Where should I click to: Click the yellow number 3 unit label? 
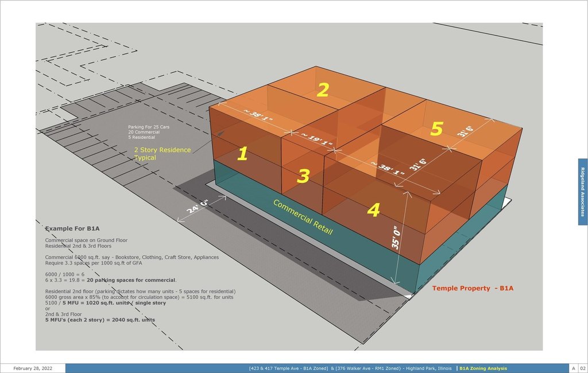[x=303, y=176]
